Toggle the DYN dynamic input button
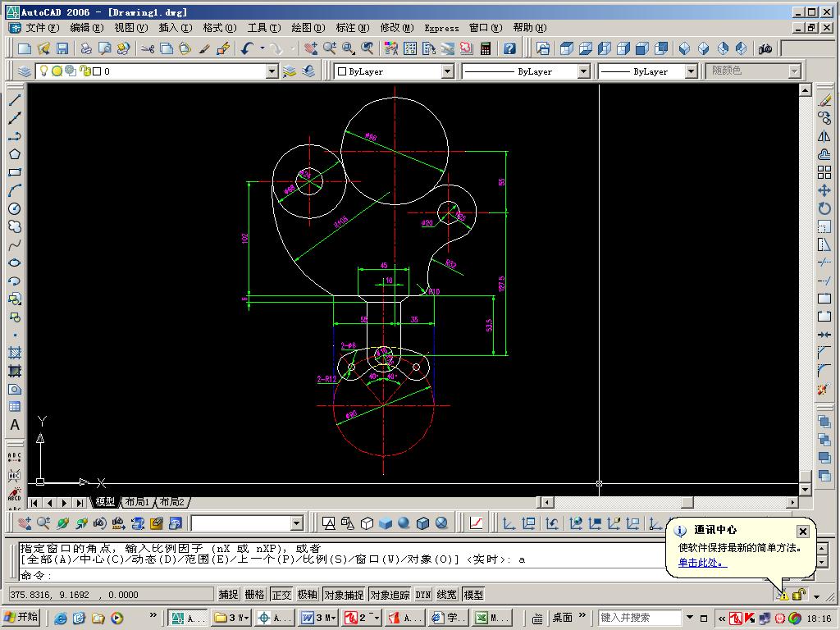The image size is (840, 630). point(423,595)
